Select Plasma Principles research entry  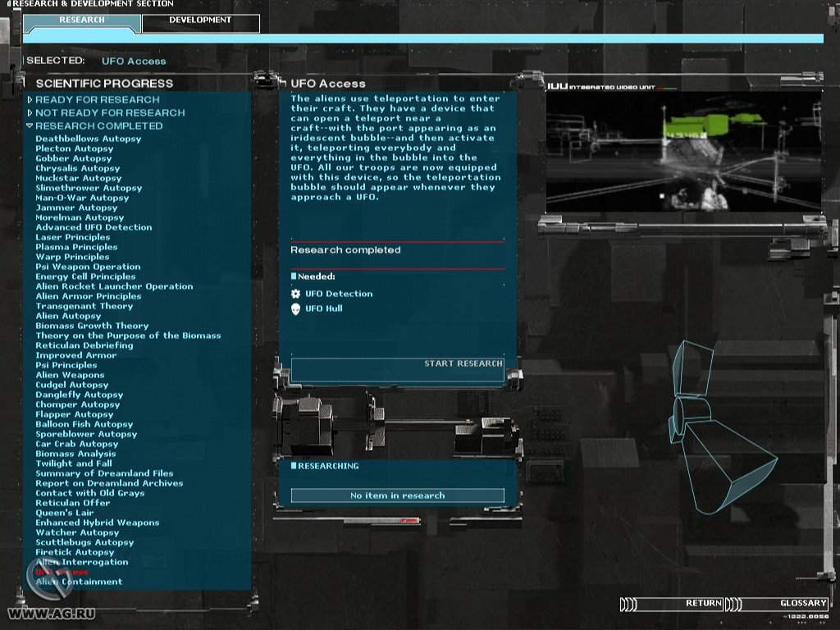click(76, 247)
